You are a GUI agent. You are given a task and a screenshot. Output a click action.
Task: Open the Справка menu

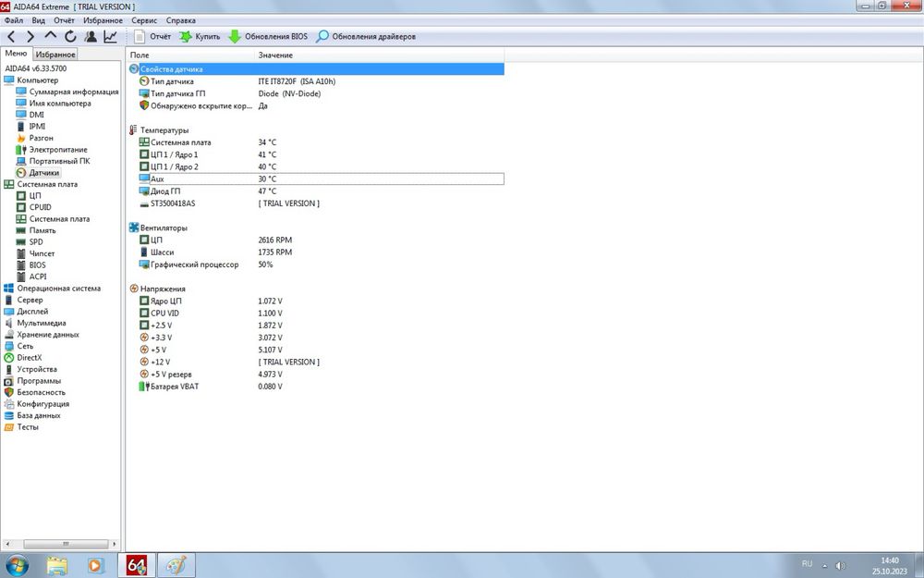coord(181,20)
